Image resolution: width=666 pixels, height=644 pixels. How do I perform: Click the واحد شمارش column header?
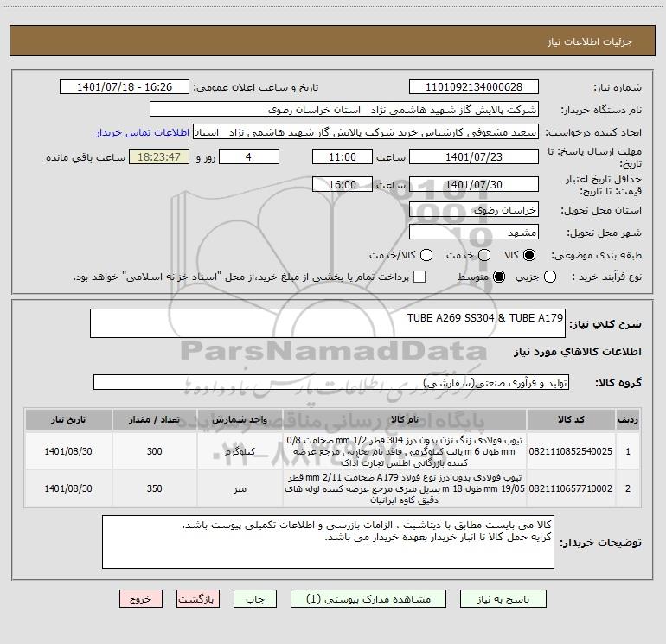click(x=240, y=419)
